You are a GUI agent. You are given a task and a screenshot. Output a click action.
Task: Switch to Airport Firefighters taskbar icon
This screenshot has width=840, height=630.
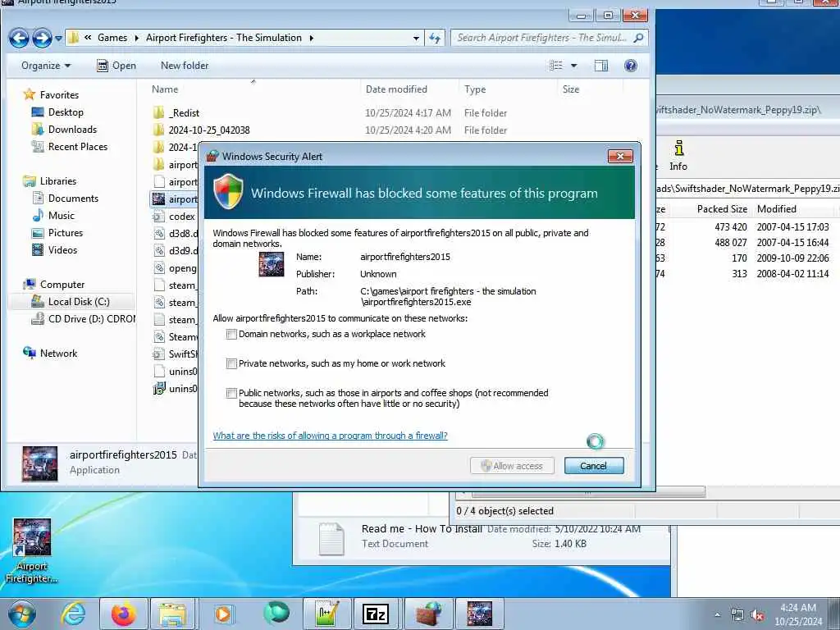click(479, 614)
